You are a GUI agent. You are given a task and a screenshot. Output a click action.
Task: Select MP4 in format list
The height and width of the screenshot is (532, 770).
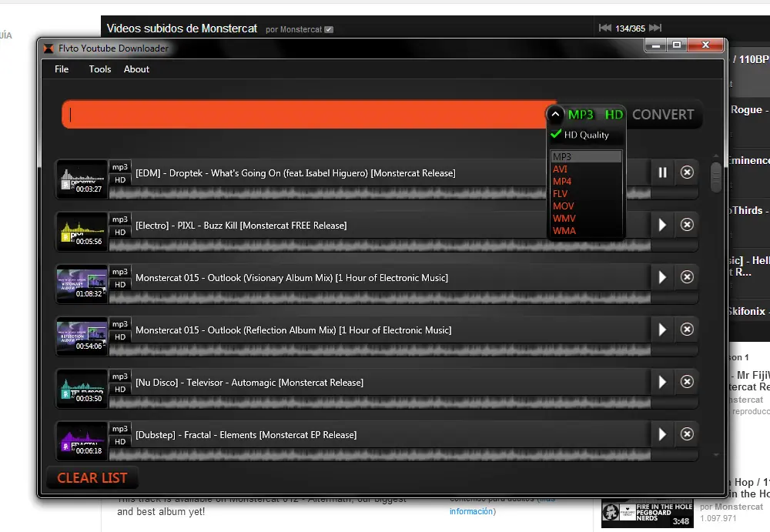coord(586,181)
